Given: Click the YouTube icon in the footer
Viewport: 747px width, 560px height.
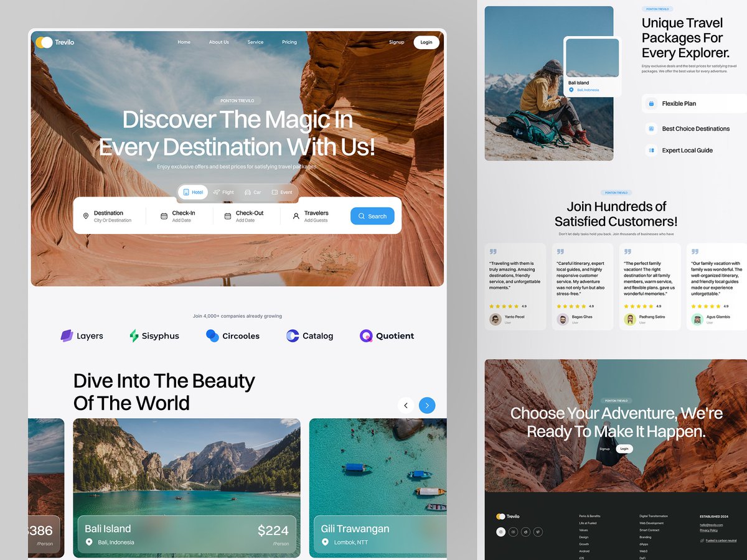Looking at the screenshot, I should (x=514, y=531).
